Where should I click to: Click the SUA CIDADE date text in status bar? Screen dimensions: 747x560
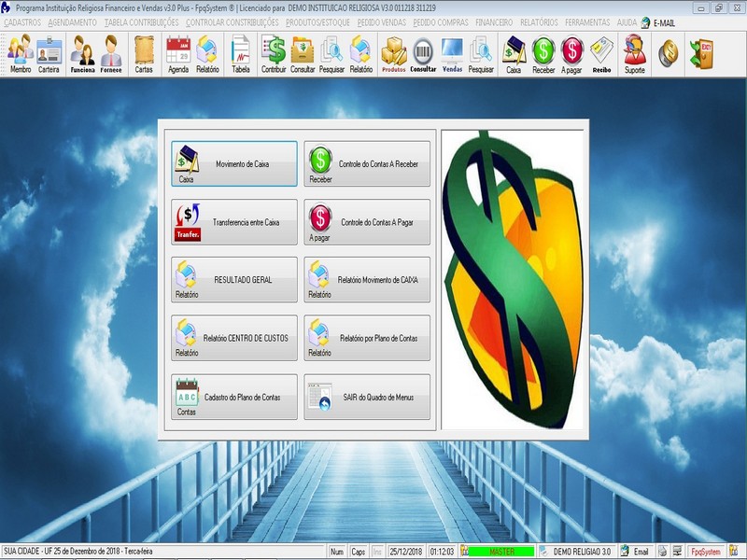(x=78, y=551)
